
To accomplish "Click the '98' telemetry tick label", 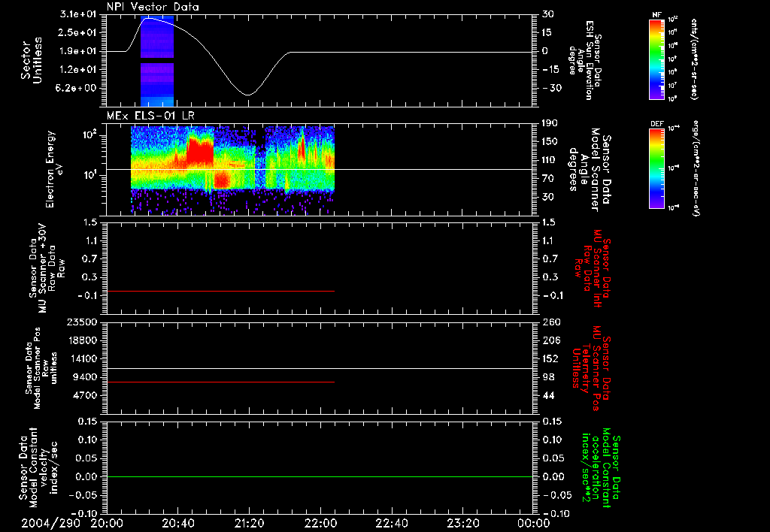I will (548, 377).
